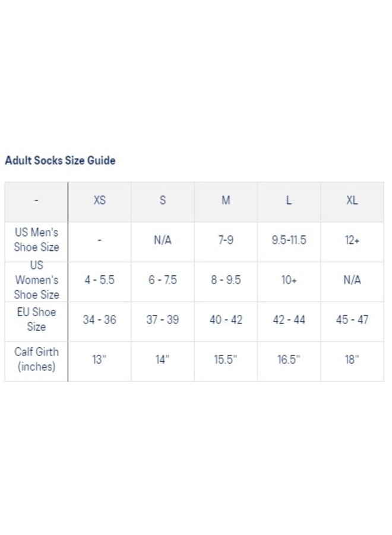Click the 40 - 42 EU size cell
The width and height of the screenshot is (392, 535).
(226, 320)
